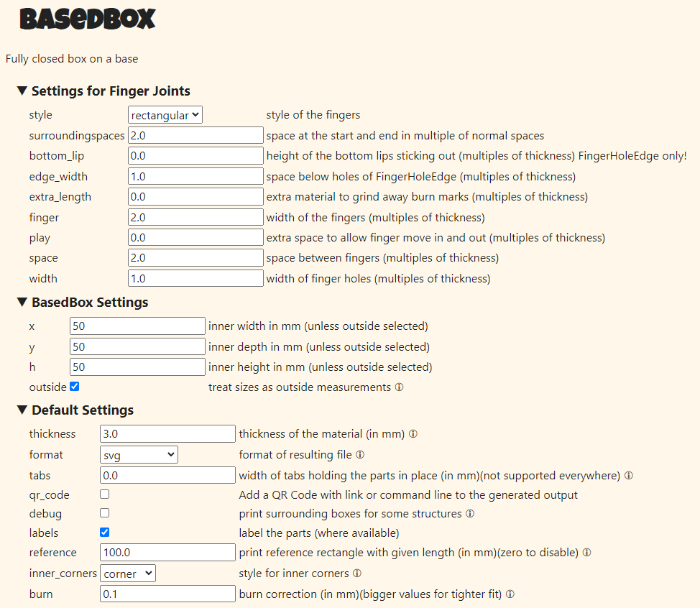Disable the labels checkbox
700x608 pixels.
point(104,532)
